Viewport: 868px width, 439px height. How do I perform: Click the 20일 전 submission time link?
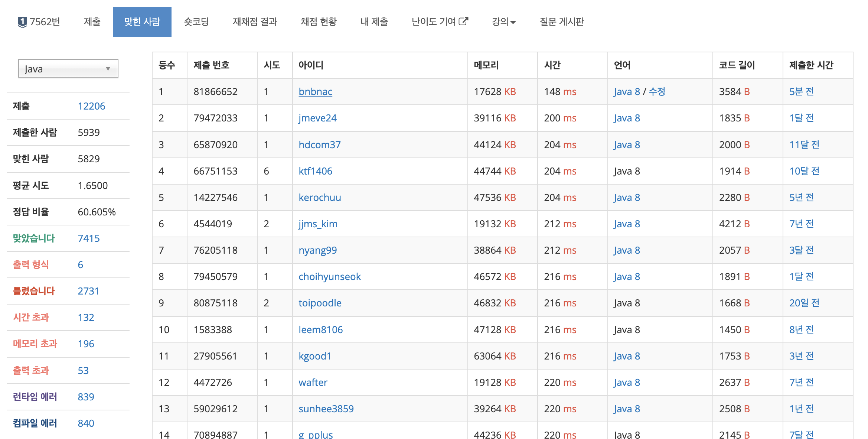tap(804, 303)
